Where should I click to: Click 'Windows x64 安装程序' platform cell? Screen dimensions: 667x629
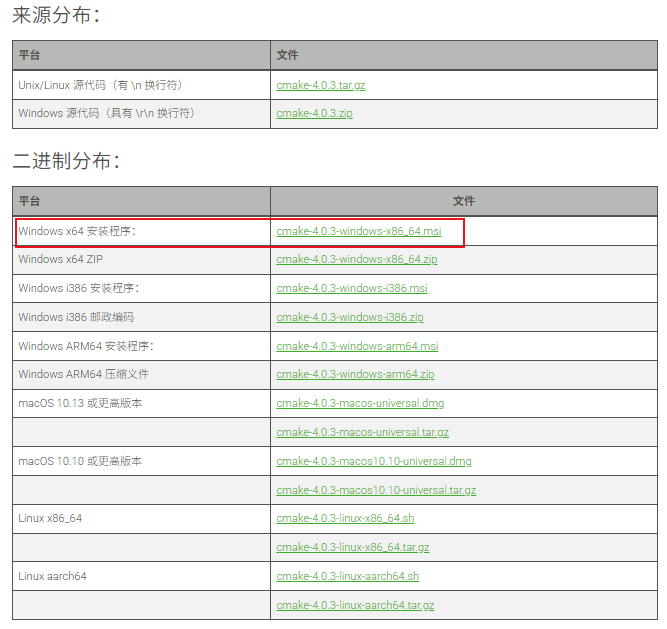click(142, 231)
